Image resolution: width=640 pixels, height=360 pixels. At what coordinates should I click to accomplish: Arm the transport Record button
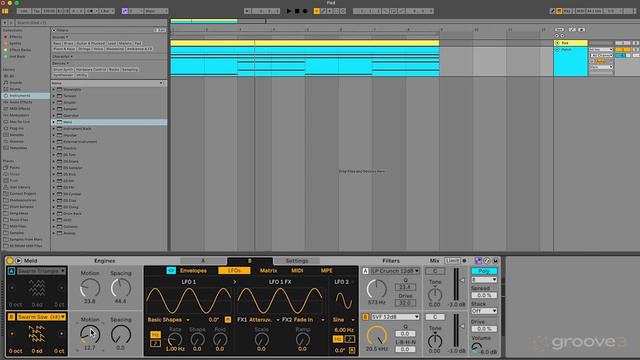pyautogui.click(x=305, y=11)
